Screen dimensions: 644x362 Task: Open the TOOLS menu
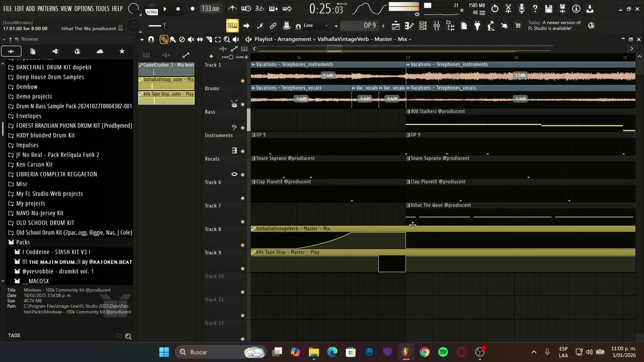103,9
